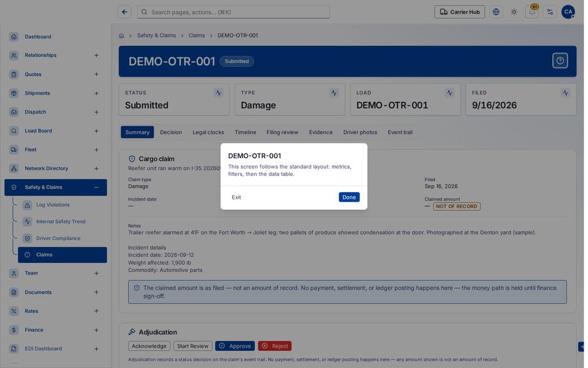Image resolution: width=588 pixels, height=368 pixels.
Task: Click the activity icon on Filed card
Action: click(x=565, y=93)
